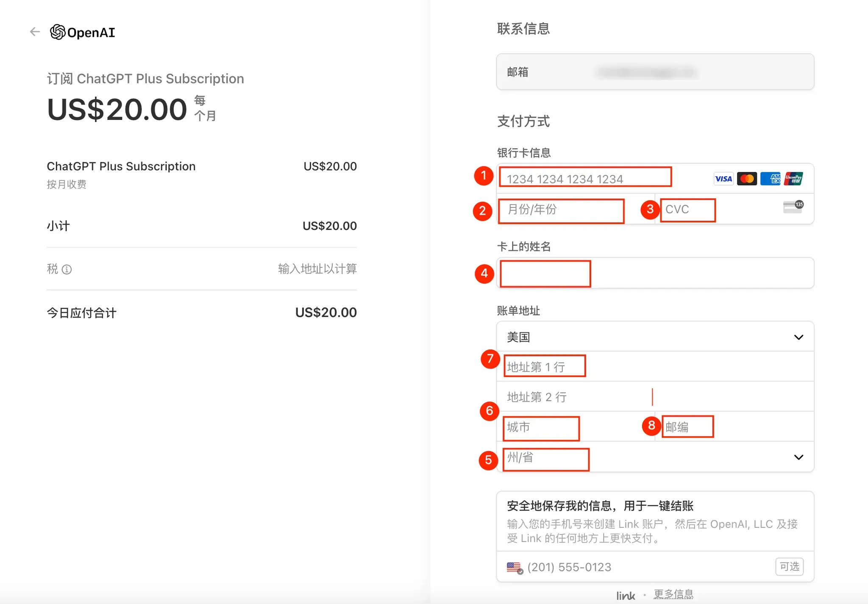
Task: Click the 银行卡信息 label
Action: pyautogui.click(x=524, y=153)
